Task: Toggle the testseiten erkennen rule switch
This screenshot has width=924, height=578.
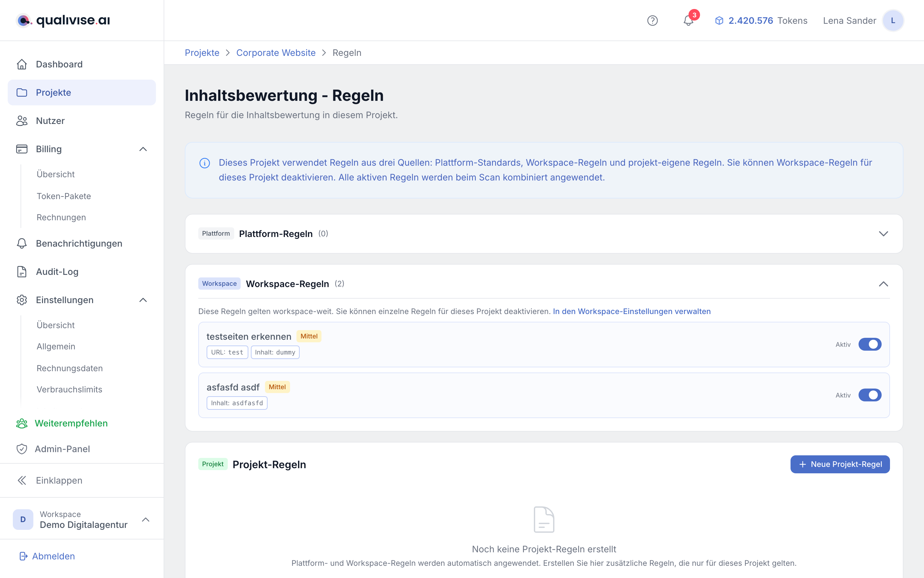Action: pos(870,345)
